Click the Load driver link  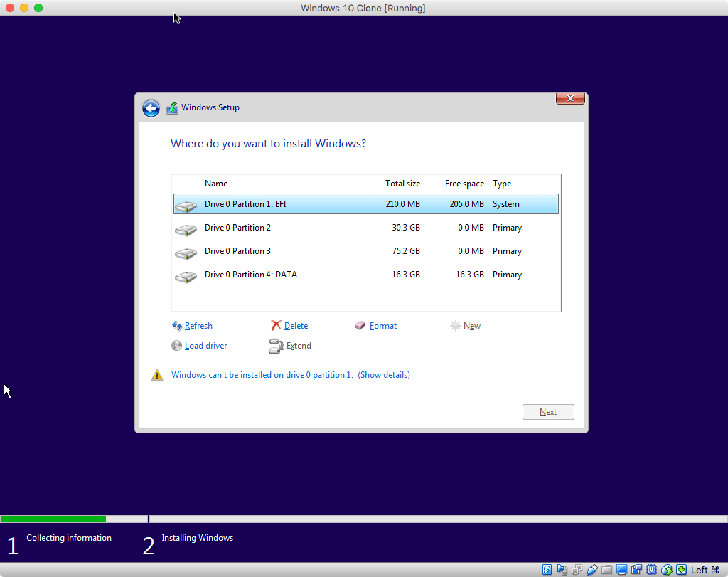point(205,346)
